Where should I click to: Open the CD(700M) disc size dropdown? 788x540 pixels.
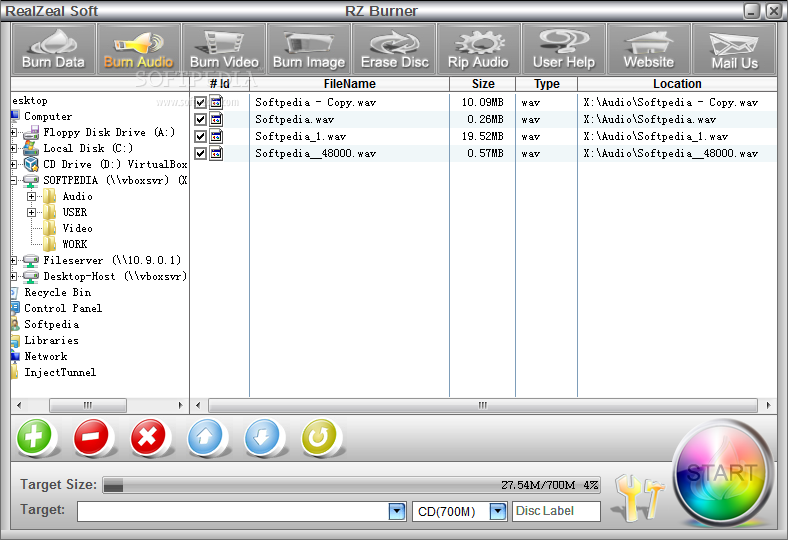[498, 511]
